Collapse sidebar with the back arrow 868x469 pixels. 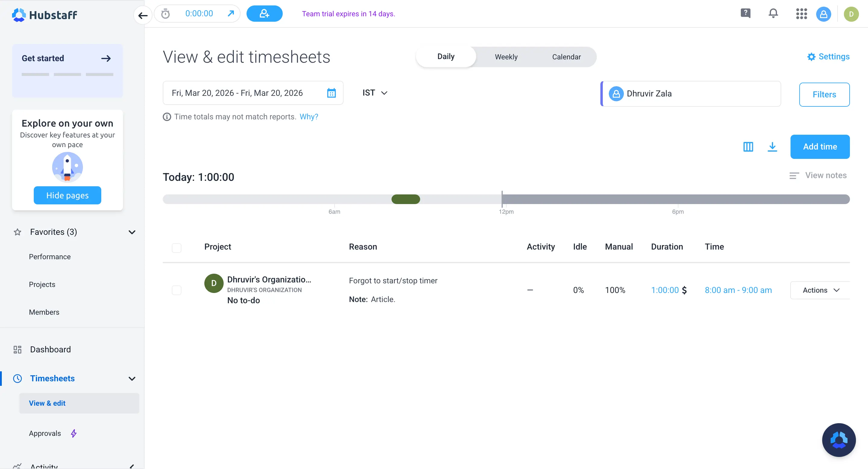pyautogui.click(x=143, y=15)
